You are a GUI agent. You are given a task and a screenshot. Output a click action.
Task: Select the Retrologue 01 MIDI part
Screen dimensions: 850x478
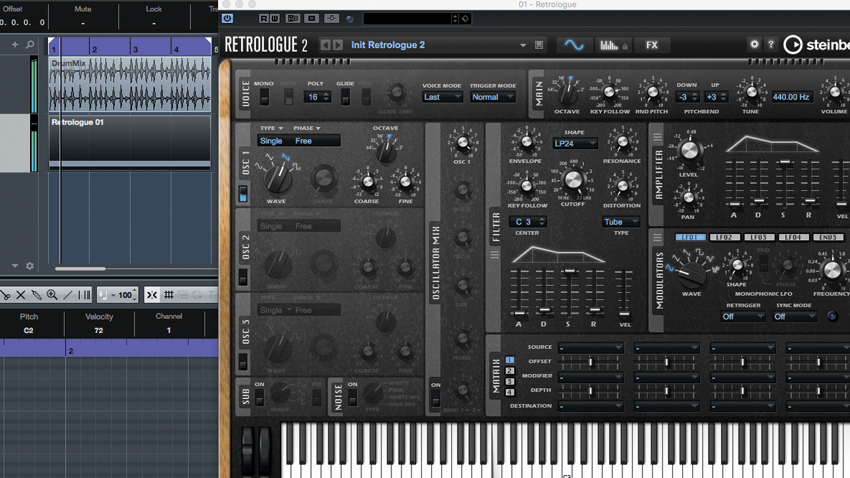coord(130,142)
